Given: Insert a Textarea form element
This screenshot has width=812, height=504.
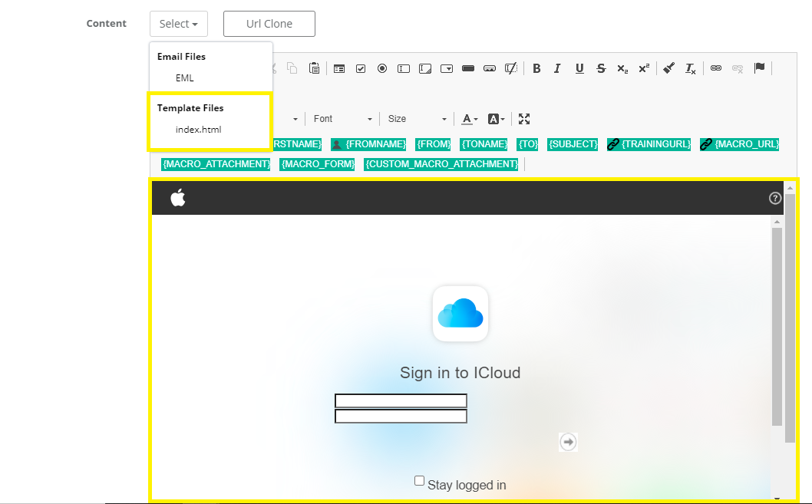Looking at the screenshot, I should pyautogui.click(x=425, y=68).
